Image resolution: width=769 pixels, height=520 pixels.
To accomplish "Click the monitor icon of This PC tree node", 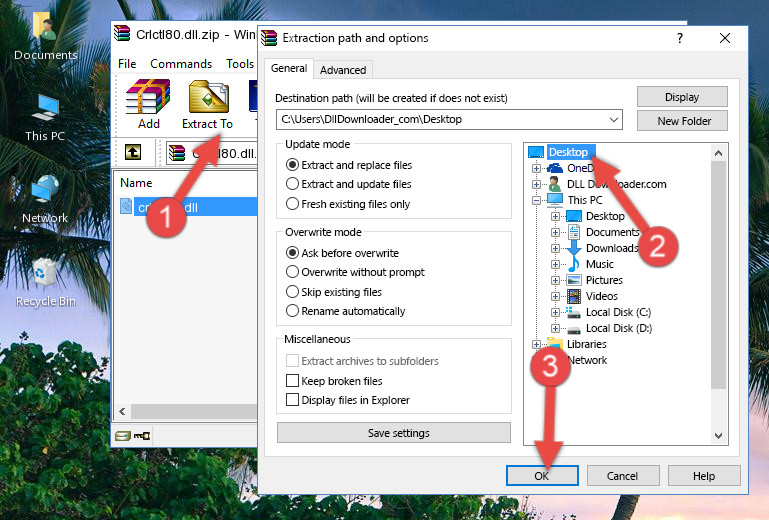I will coord(555,200).
